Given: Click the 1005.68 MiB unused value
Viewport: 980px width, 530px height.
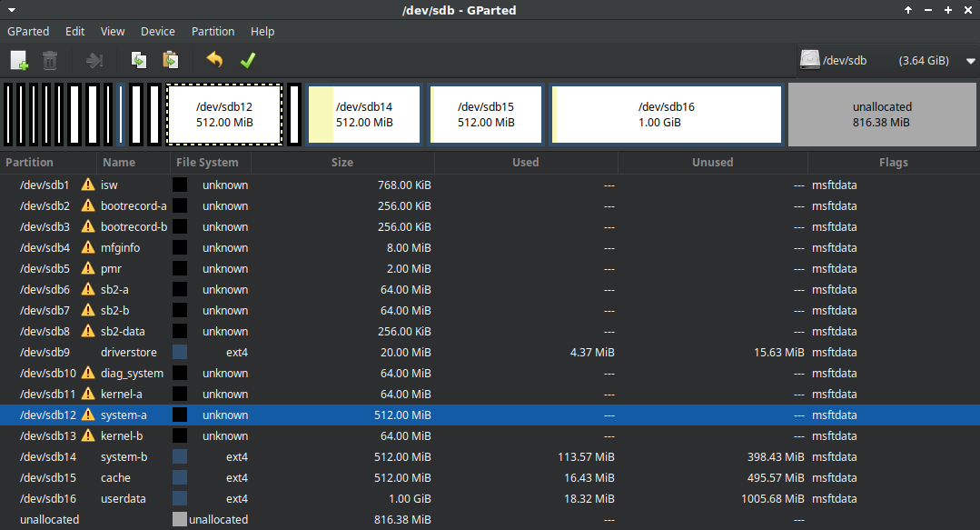Looking at the screenshot, I should click(773, 499).
